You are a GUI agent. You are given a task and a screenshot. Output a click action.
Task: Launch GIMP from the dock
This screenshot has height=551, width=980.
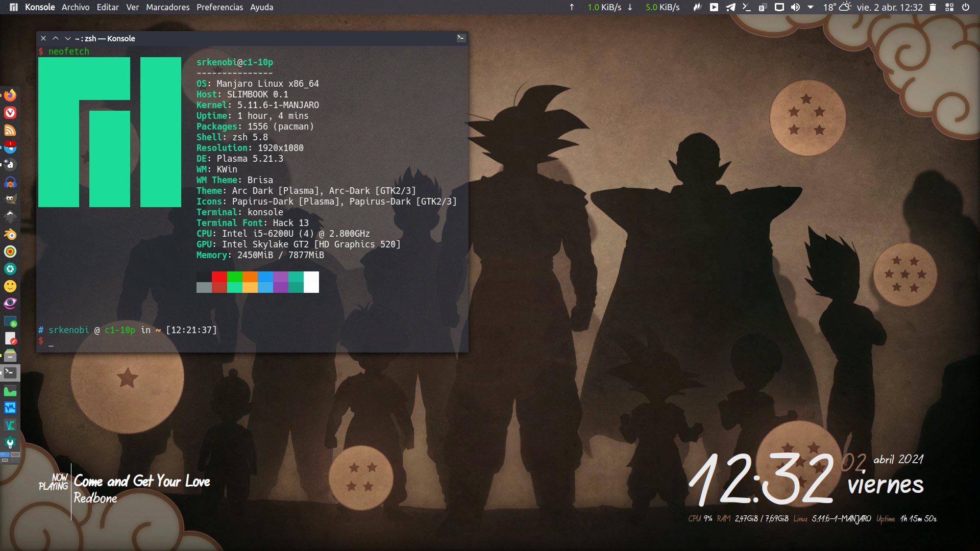pos(10,199)
